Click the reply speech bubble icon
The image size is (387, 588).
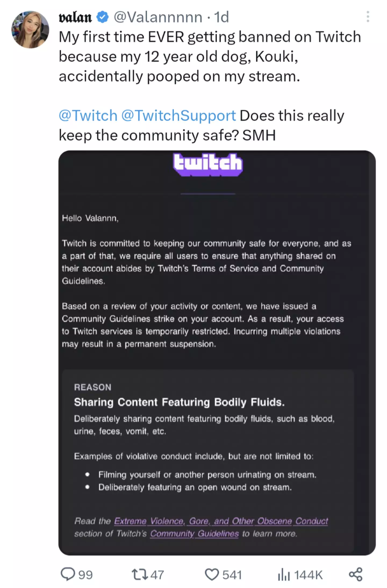point(67,574)
